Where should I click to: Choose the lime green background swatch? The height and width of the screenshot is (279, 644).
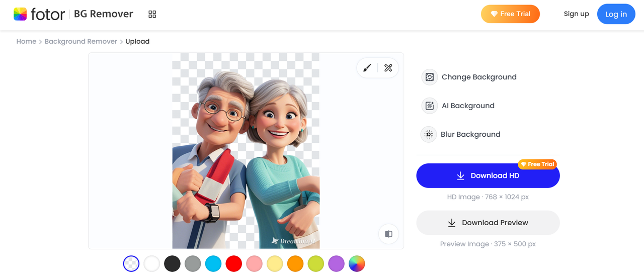tap(316, 263)
